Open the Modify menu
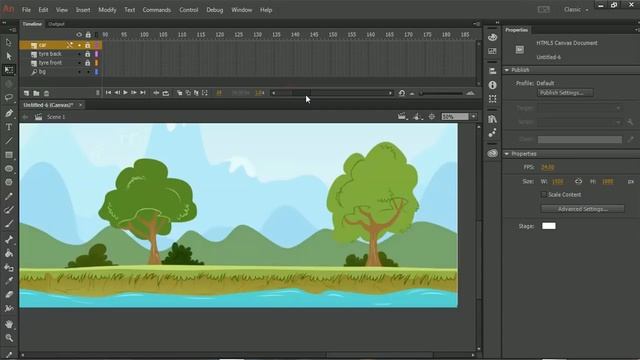 [x=107, y=10]
